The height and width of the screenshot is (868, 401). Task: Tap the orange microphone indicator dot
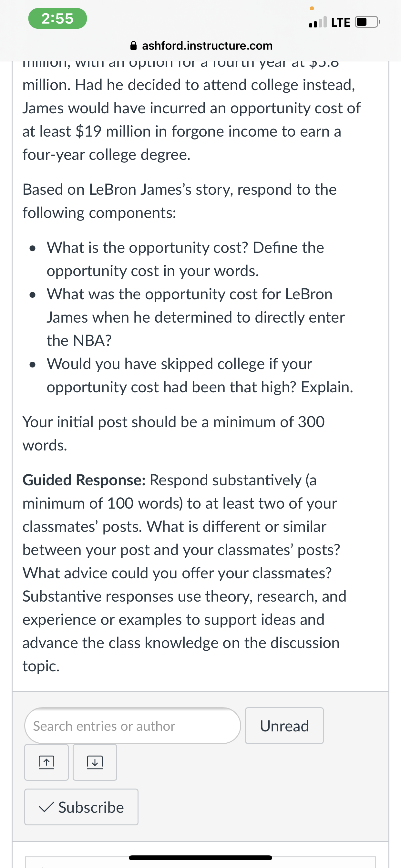pos(312,8)
